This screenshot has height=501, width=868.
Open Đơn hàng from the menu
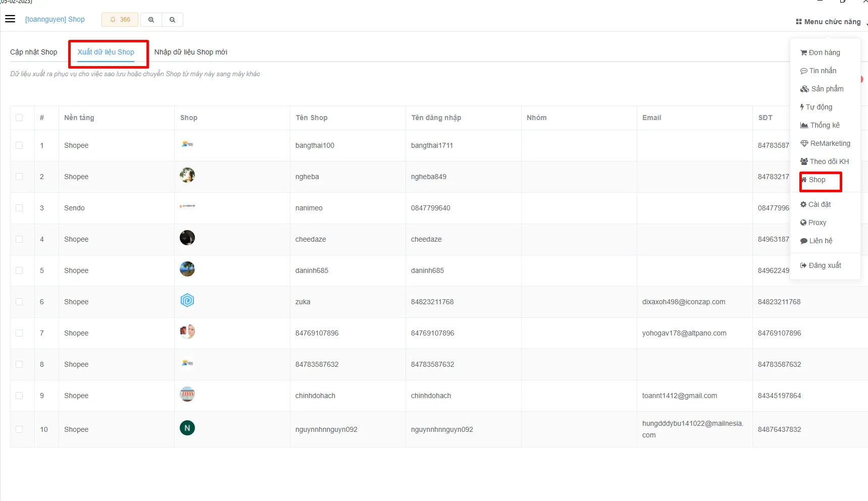point(820,52)
